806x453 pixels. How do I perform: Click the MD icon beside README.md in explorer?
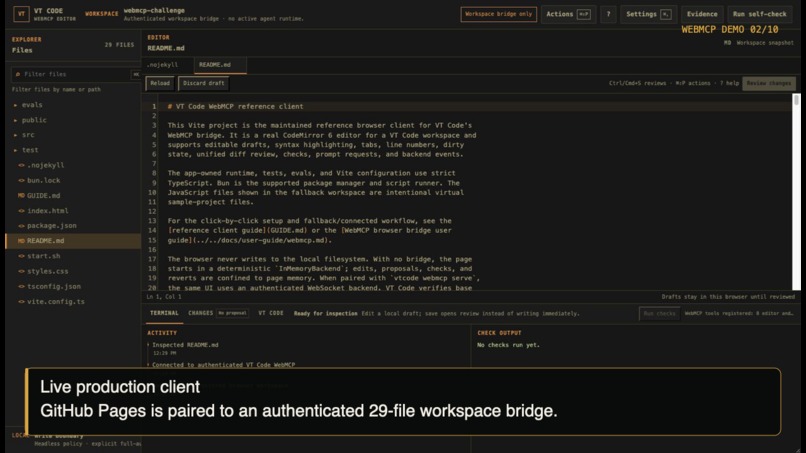[21, 241]
